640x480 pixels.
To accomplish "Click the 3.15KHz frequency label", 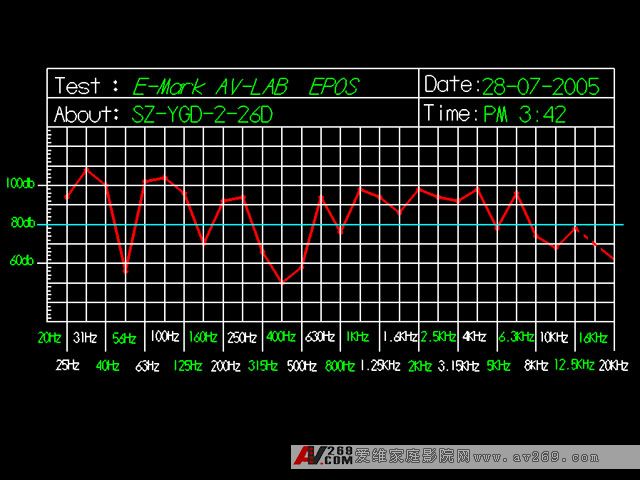I will click(x=458, y=366).
